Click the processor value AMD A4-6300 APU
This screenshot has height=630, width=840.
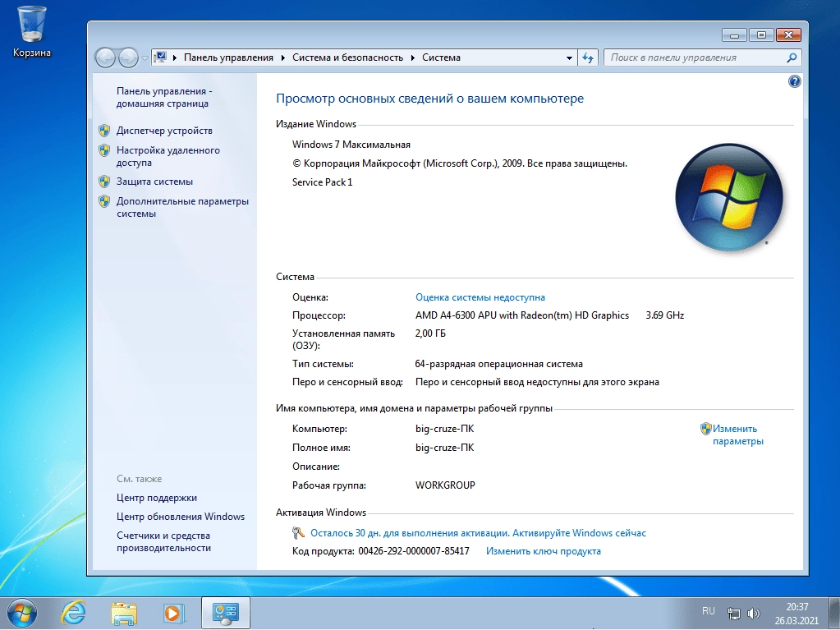(521, 315)
